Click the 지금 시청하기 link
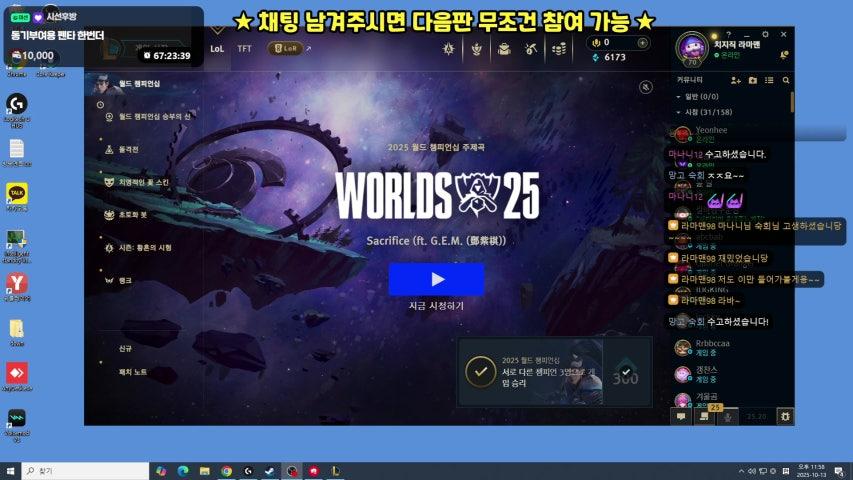 click(x=436, y=306)
